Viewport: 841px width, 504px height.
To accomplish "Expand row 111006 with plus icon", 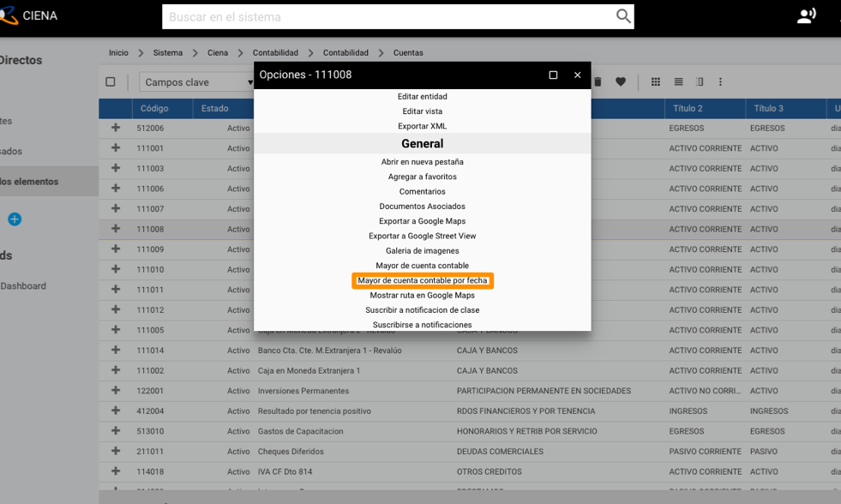I will pyautogui.click(x=116, y=189).
